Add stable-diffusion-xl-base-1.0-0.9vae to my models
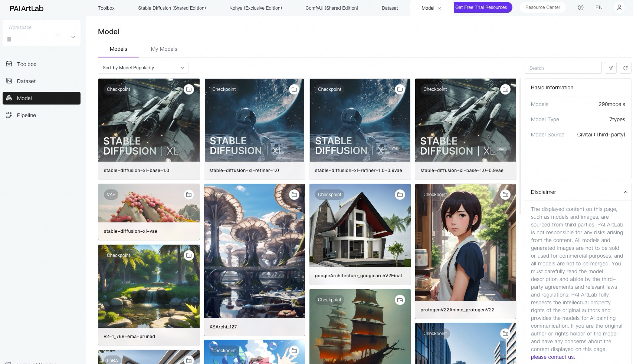This screenshot has width=633, height=364. pos(505,89)
